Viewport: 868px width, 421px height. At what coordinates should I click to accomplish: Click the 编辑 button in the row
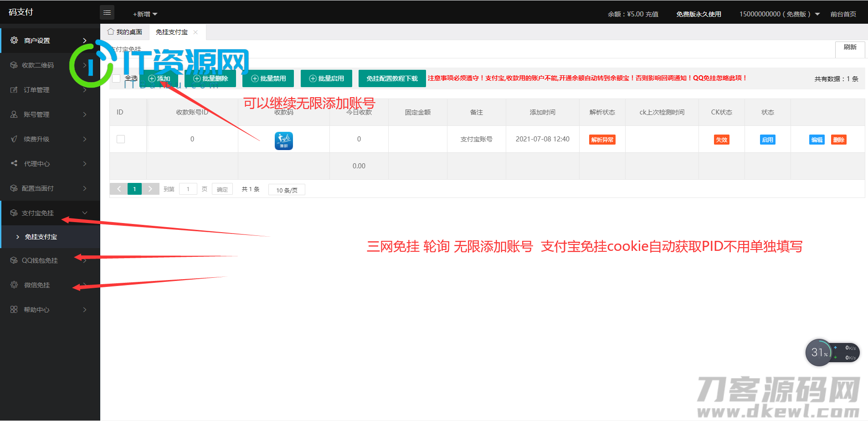tap(817, 140)
